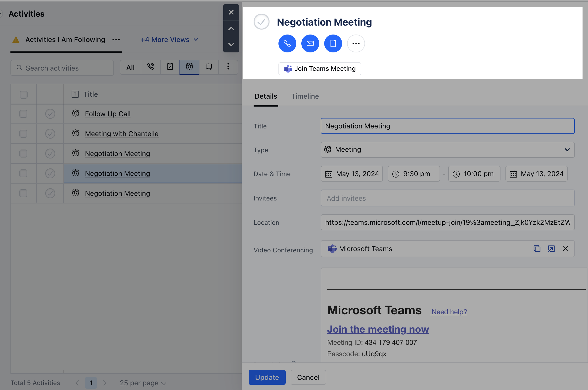Copy the Microsoft Teams meeting link
The image size is (588, 390).
(537, 248)
